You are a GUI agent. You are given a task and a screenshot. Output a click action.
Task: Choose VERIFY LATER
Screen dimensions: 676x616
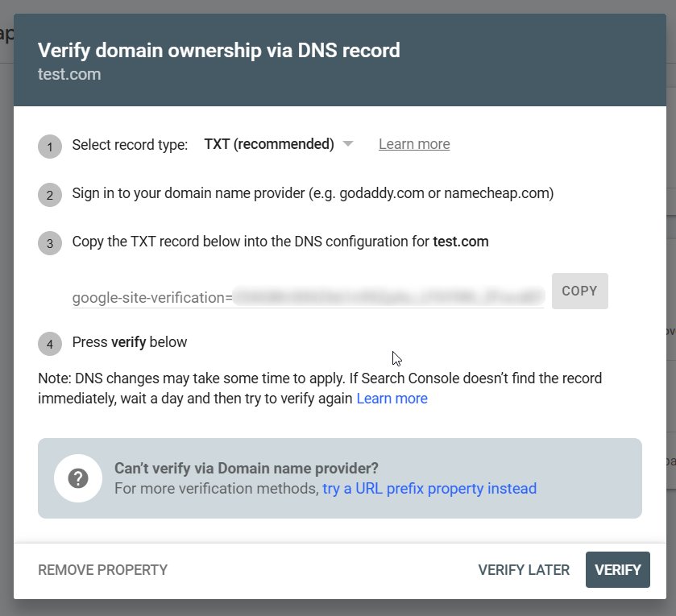524,570
